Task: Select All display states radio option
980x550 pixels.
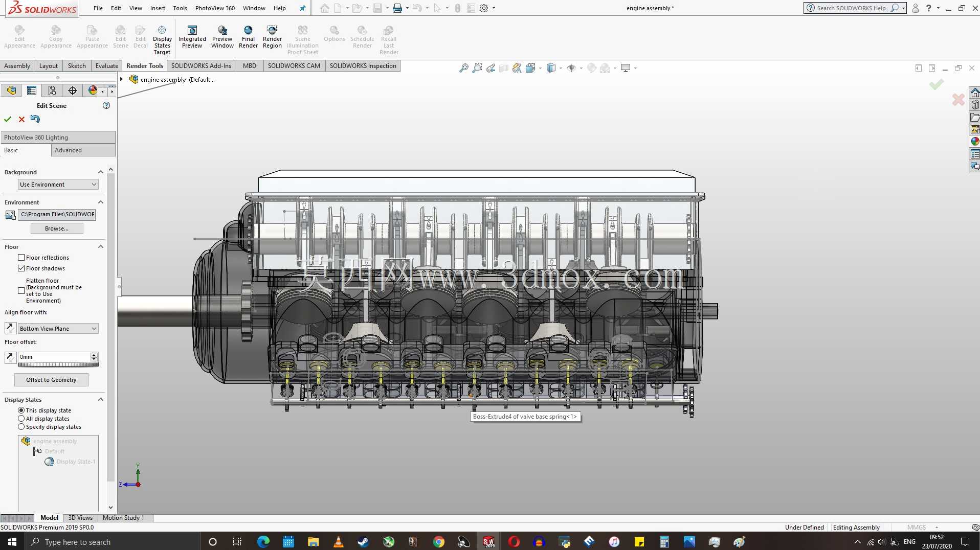Action: [x=21, y=419]
